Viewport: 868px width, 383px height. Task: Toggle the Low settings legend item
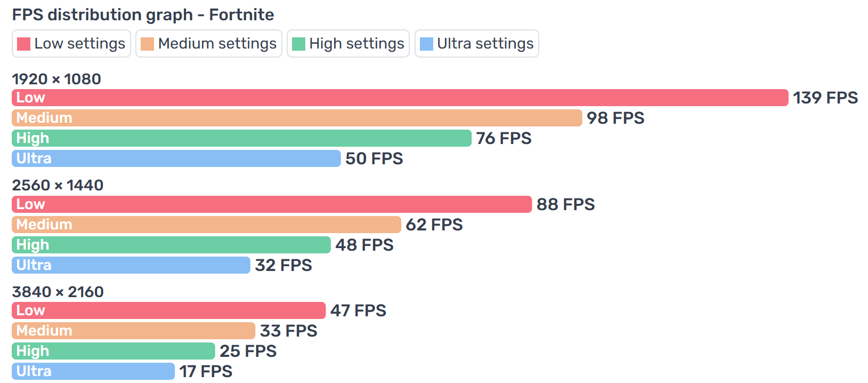pyautogui.click(x=71, y=44)
